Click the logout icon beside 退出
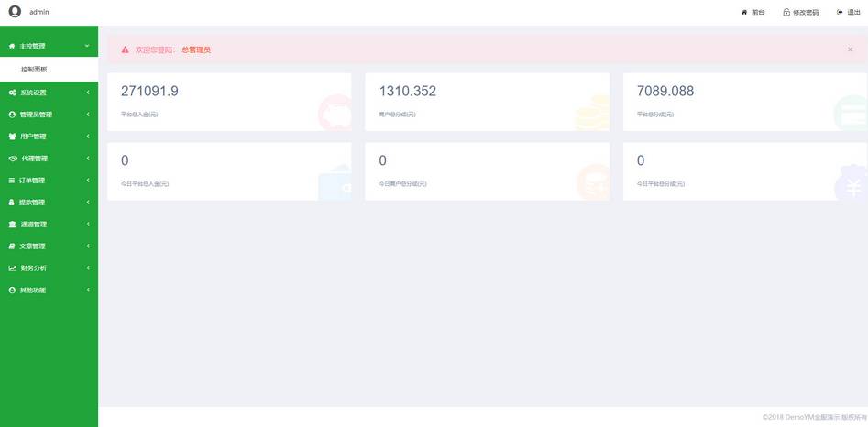The width and height of the screenshot is (868, 427). coord(840,12)
